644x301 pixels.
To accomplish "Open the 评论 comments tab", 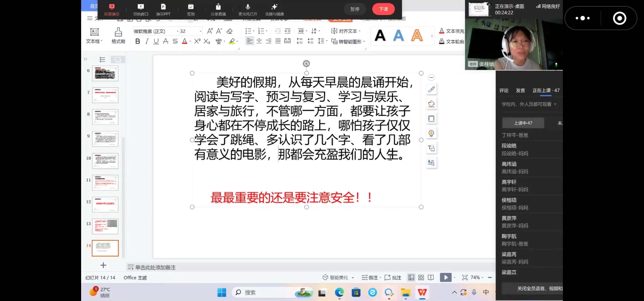I will 504,90.
